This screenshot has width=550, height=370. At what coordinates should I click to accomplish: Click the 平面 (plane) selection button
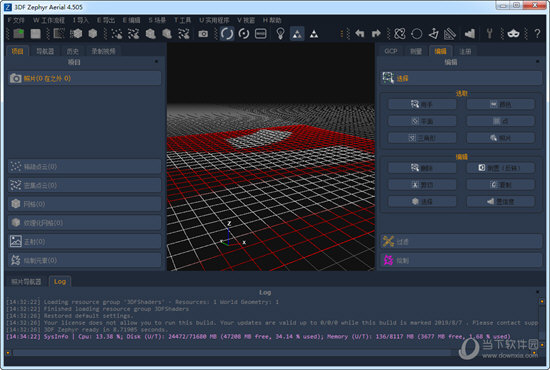point(422,121)
